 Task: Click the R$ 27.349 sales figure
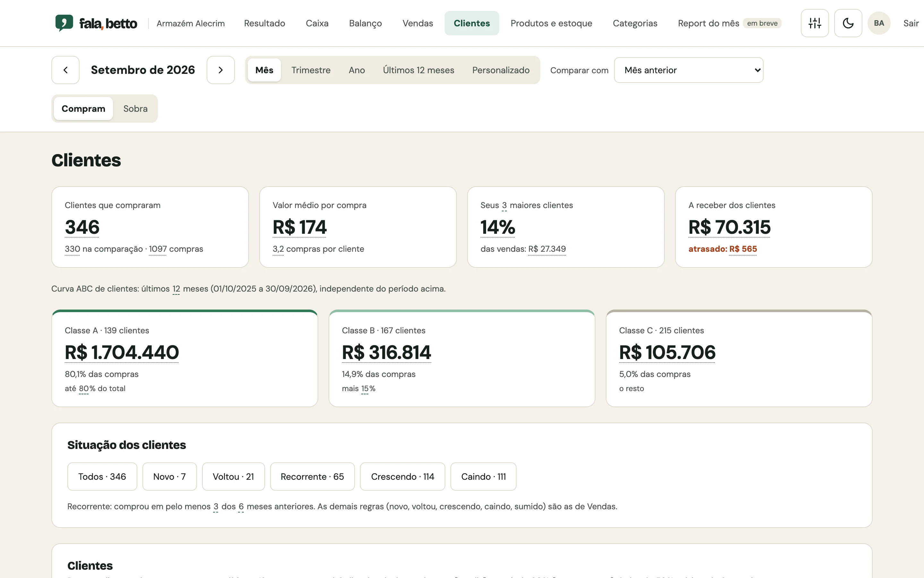(547, 249)
